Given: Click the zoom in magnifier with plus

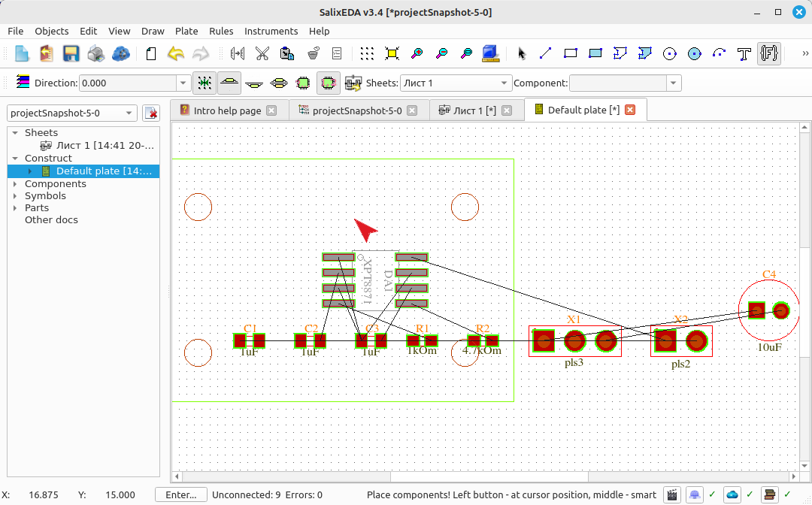Looking at the screenshot, I should point(417,53).
